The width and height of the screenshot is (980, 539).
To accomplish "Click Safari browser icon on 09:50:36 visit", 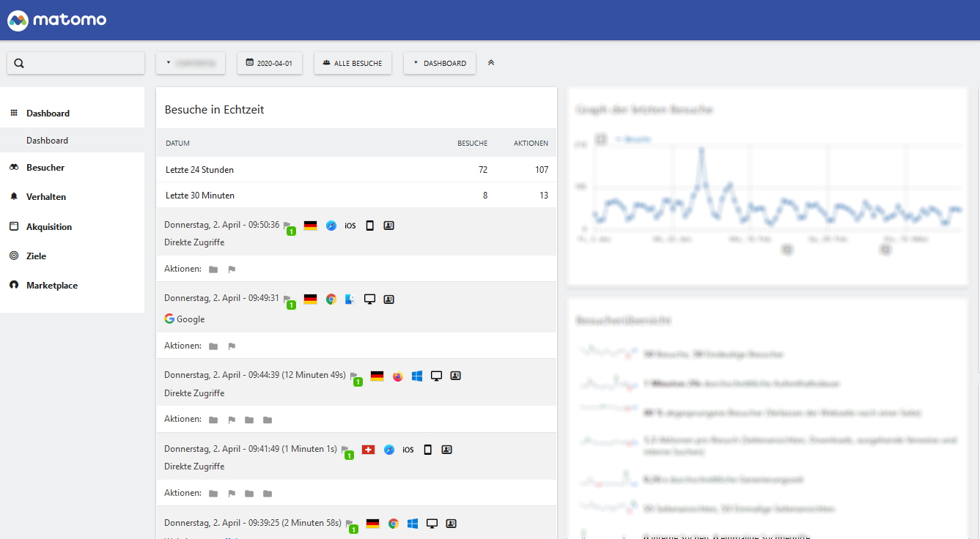I will pos(331,226).
